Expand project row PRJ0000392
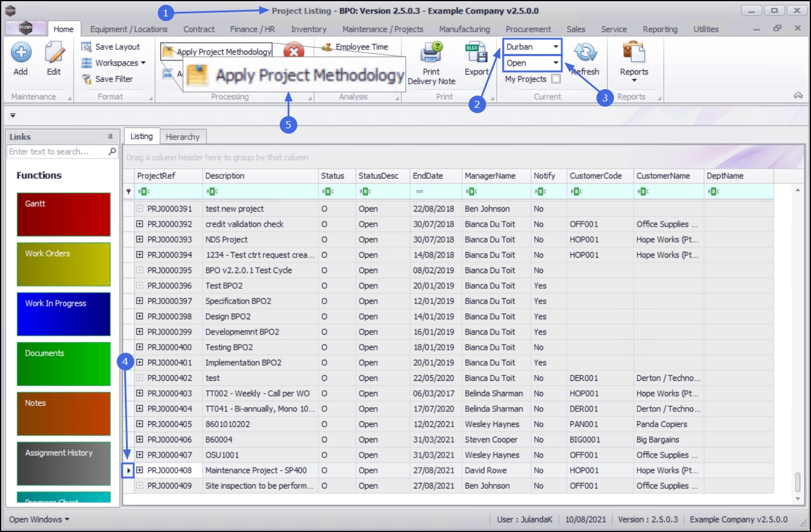Image resolution: width=811 pixels, height=532 pixels. pos(140,224)
